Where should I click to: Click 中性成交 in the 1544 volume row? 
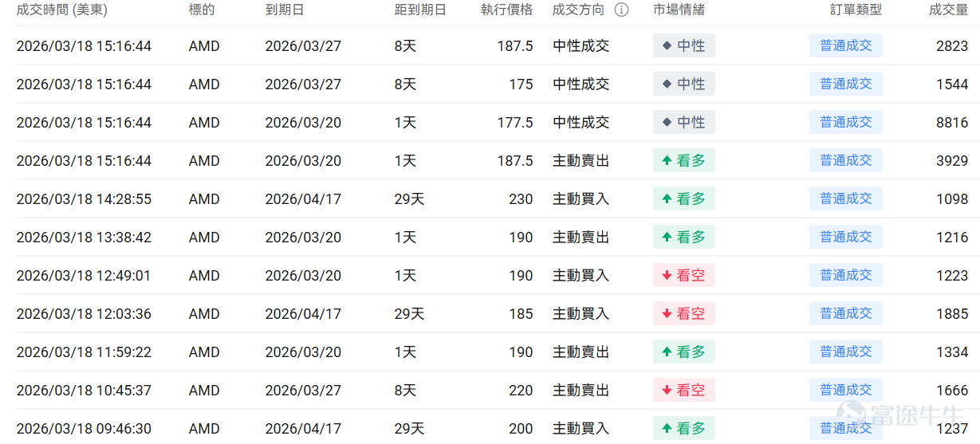point(581,84)
